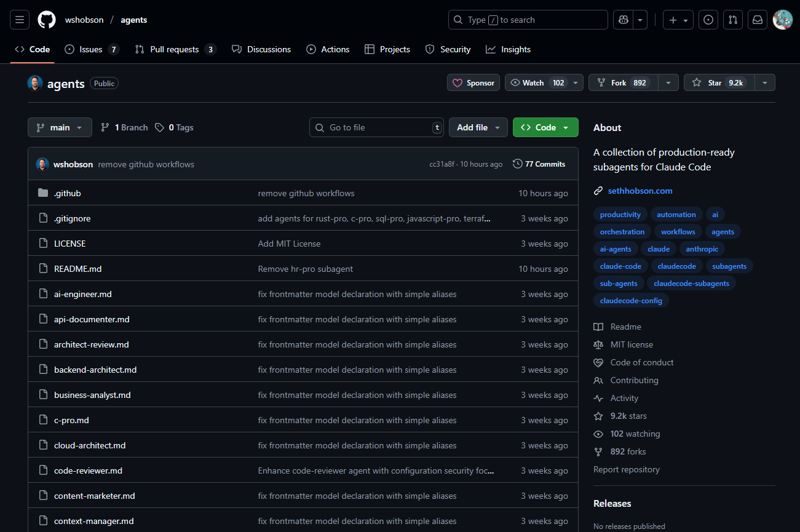The height and width of the screenshot is (532, 800).
Task: Sponsor the repository owner
Action: (x=473, y=82)
